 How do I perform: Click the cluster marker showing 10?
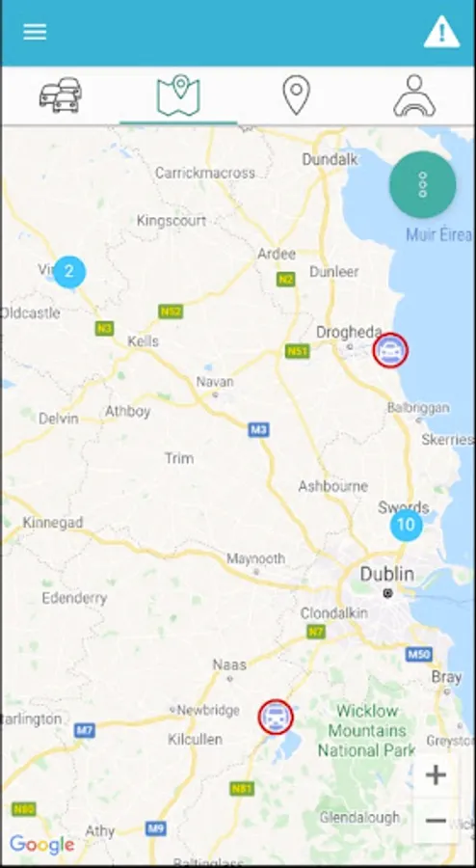pos(407,525)
